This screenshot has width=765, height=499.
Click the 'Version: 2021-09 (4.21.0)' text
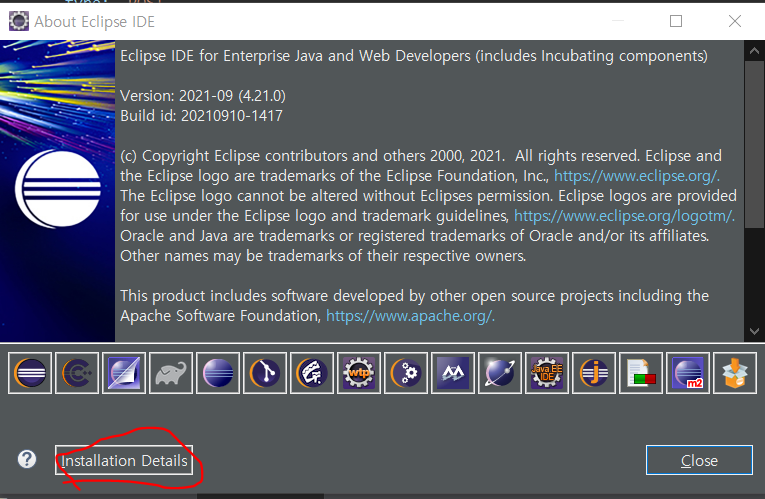point(203,96)
